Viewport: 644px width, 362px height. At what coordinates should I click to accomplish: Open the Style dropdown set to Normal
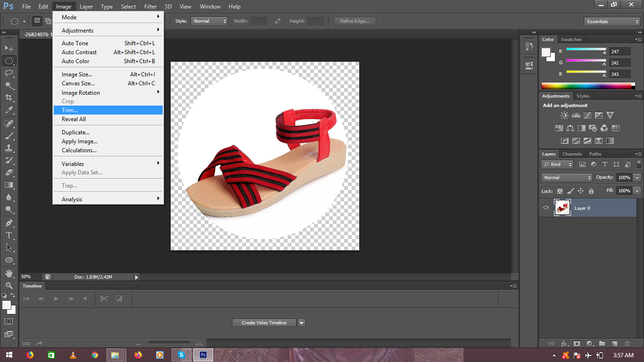point(209,21)
